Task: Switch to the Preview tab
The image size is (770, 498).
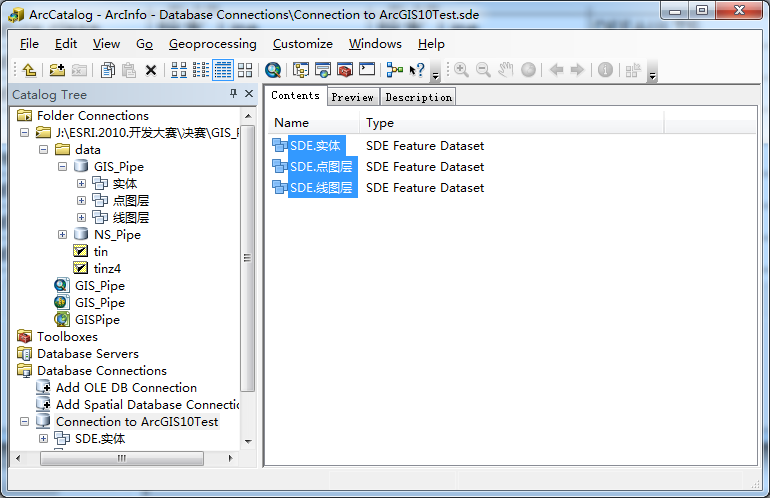Action: (x=353, y=97)
